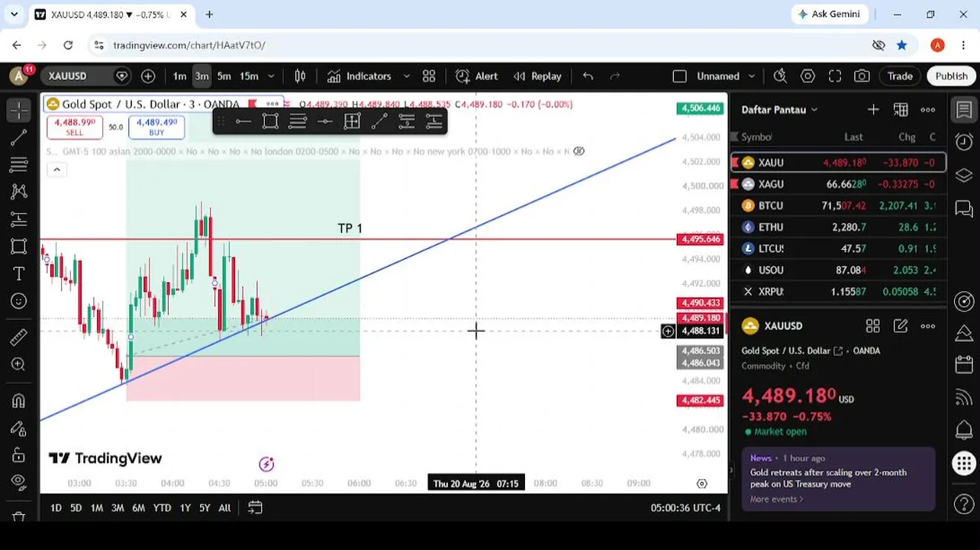Click the BUY price button

[156, 127]
